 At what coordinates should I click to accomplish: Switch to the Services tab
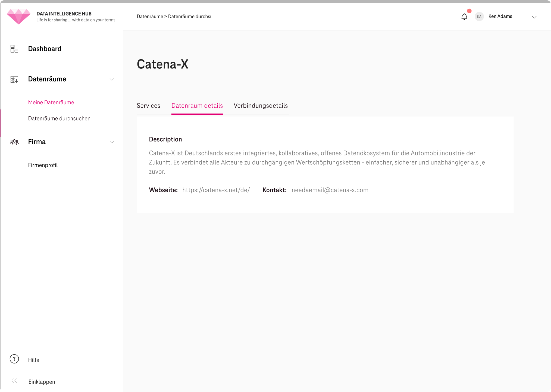[148, 106]
